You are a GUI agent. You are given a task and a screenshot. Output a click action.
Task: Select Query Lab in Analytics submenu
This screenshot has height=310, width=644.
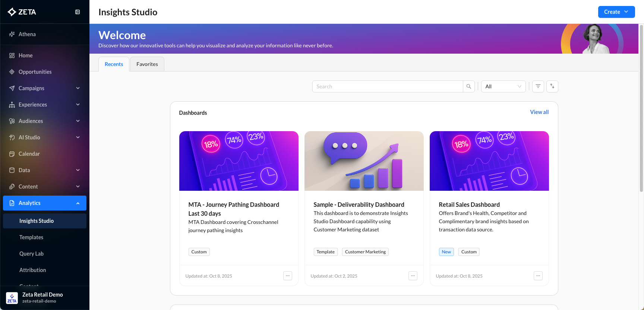click(31, 254)
